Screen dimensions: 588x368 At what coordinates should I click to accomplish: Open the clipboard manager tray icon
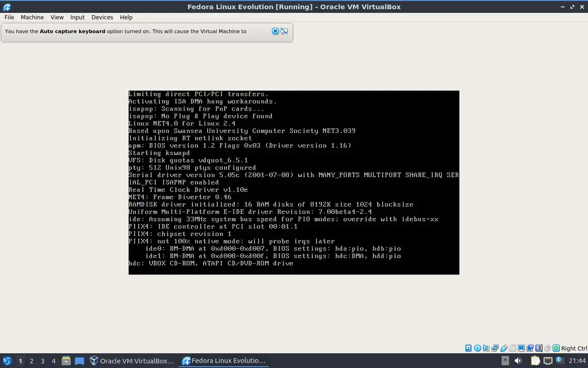pos(536,361)
